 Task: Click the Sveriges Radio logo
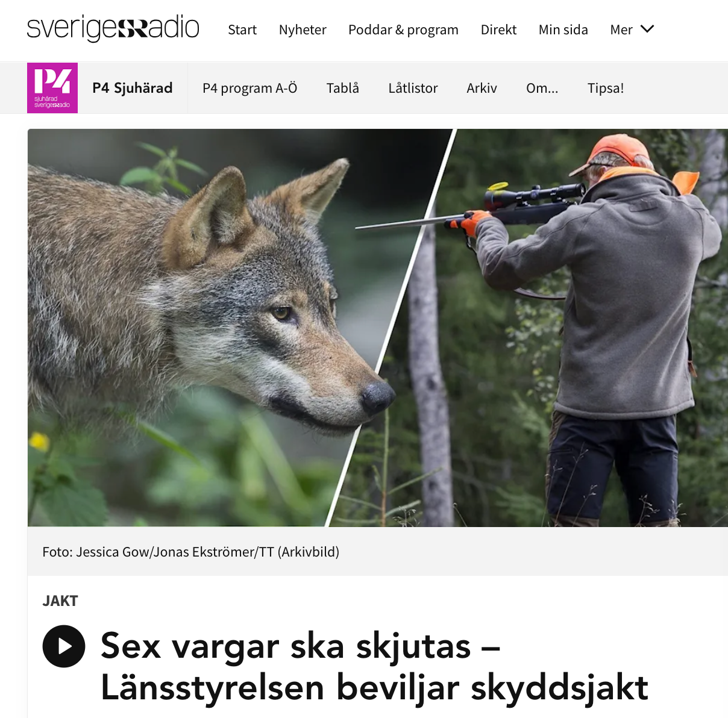click(113, 28)
